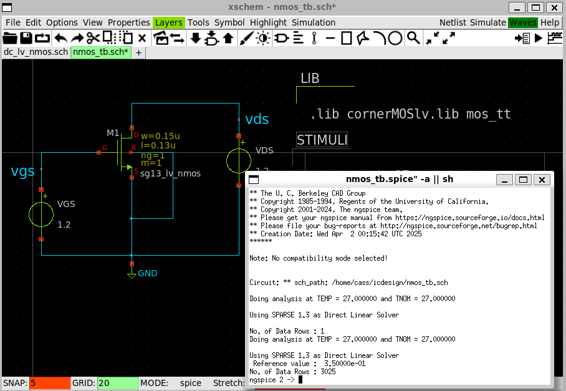The height and width of the screenshot is (391, 566).
Task: Copy selection with copy icon
Action: click(108, 38)
